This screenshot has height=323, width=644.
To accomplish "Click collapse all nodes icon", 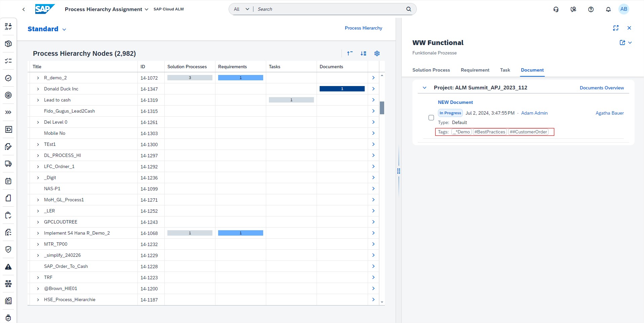I will point(350,53).
